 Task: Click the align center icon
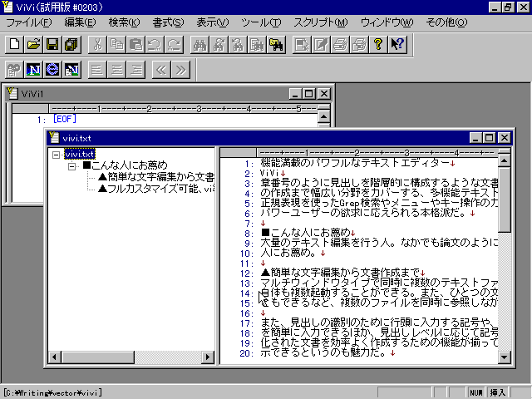pos(116,70)
